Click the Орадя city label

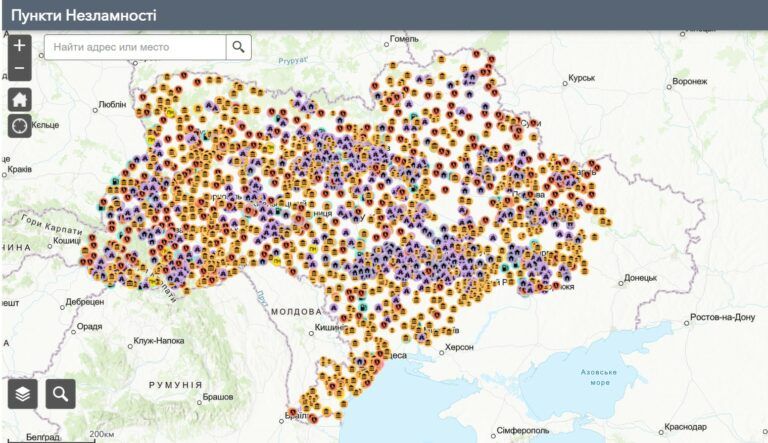point(89,326)
